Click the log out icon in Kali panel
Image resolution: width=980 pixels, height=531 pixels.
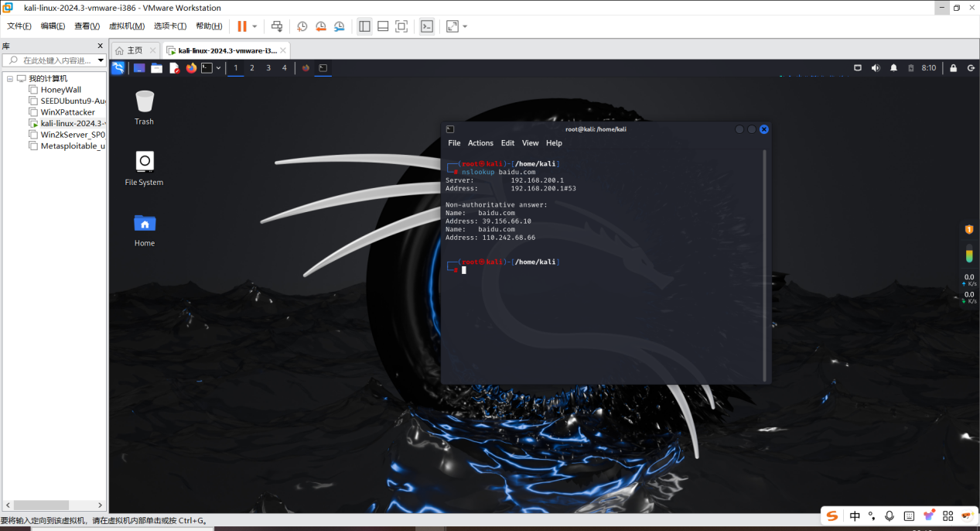(971, 68)
